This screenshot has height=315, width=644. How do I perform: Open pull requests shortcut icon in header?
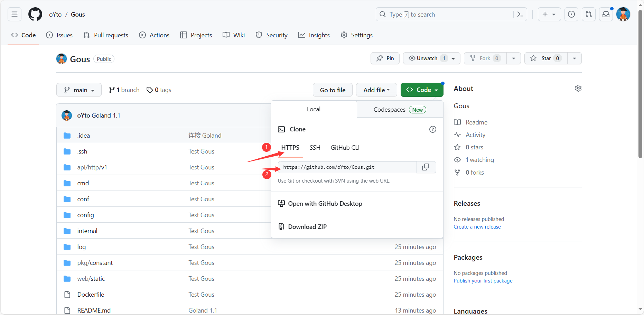[589, 14]
